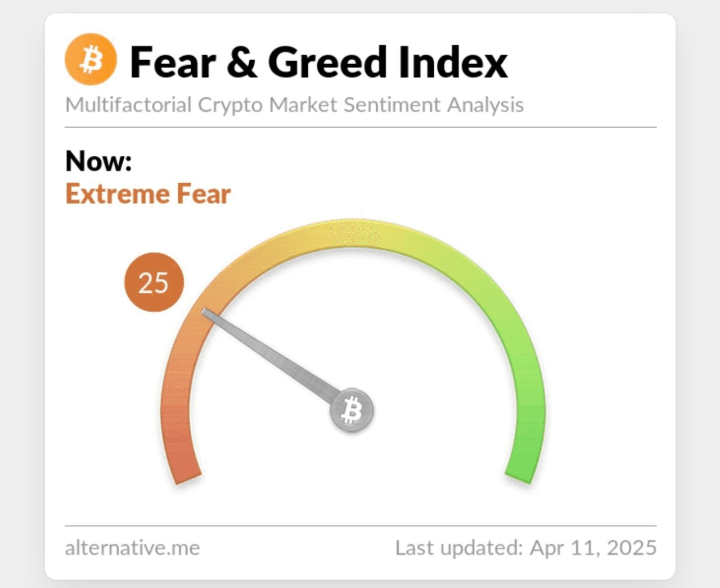This screenshot has height=588, width=720.
Task: Click the word Greed in the title
Action: tap(327, 62)
